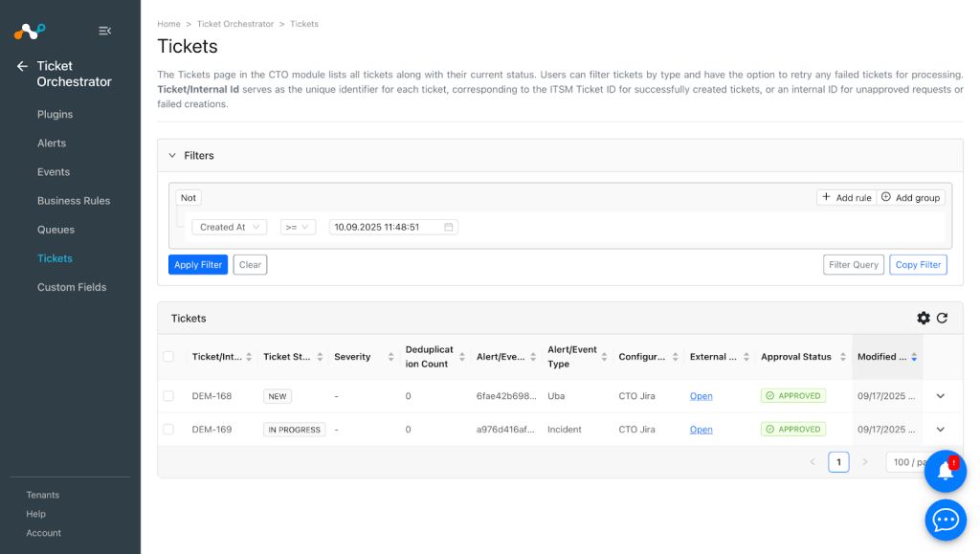Click the Filter Query button
Image resolution: width=980 pixels, height=554 pixels.
853,265
